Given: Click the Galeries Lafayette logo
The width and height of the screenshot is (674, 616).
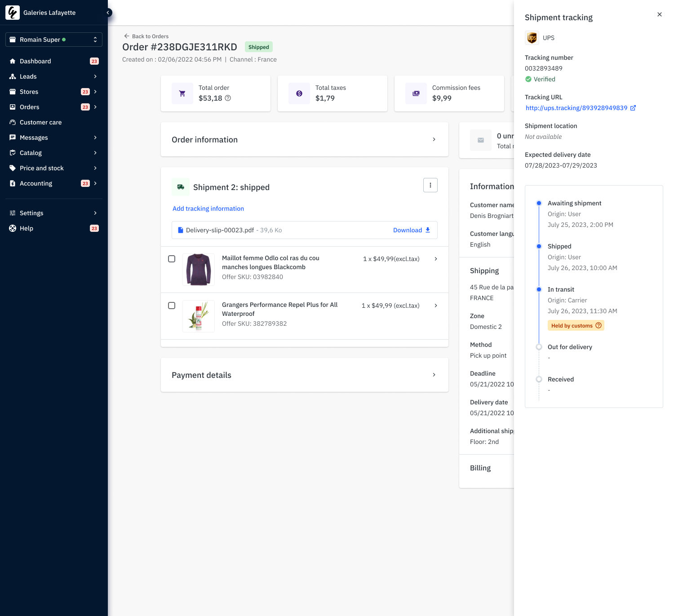Looking at the screenshot, I should pyautogui.click(x=13, y=13).
